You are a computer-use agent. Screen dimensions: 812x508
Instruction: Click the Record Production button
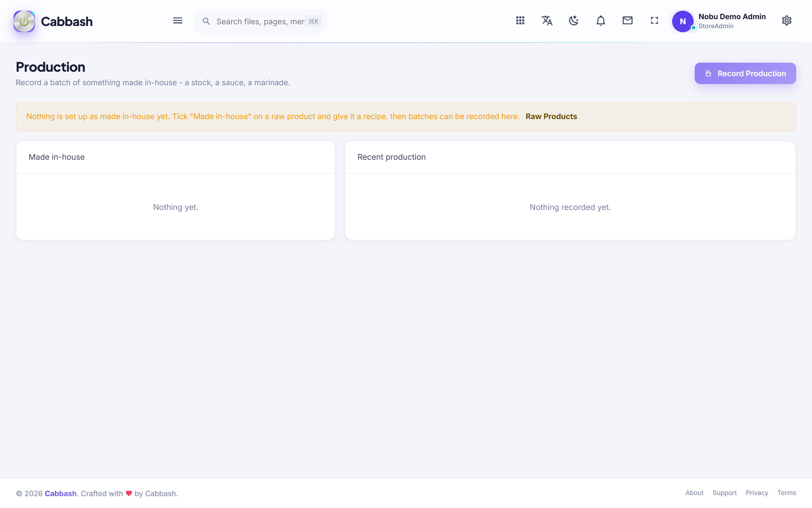pos(745,73)
